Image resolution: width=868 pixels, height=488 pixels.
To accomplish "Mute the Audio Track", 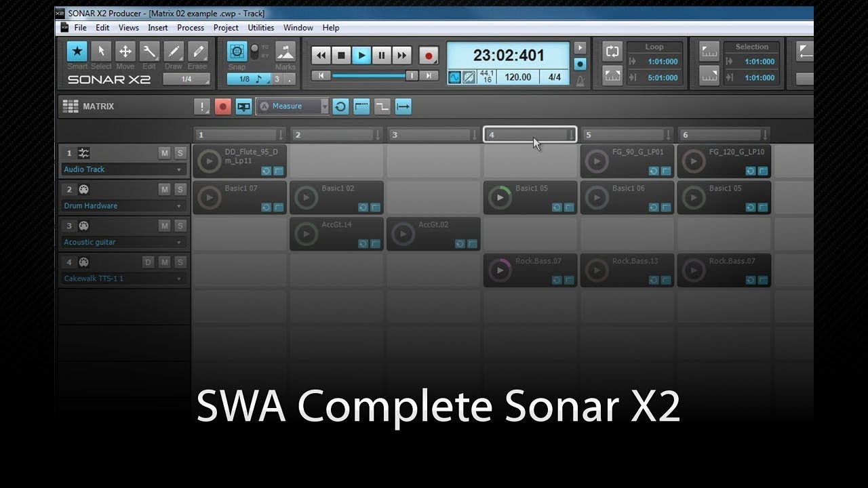I will [x=164, y=153].
